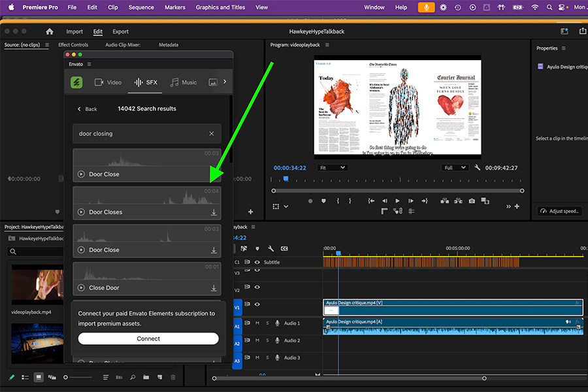Play preview of 'Close Door' sound

(x=81, y=287)
